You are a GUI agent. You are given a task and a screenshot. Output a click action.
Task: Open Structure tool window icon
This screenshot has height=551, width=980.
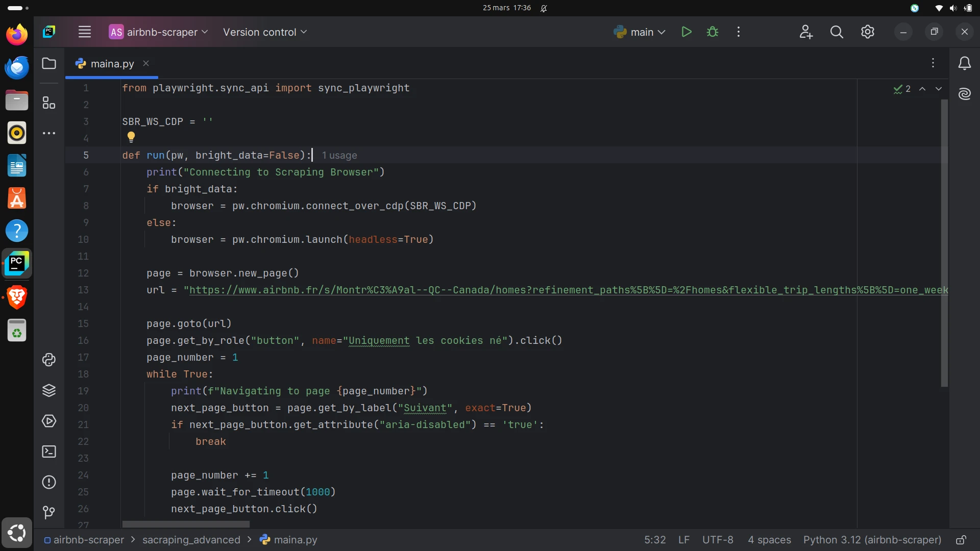[49, 103]
